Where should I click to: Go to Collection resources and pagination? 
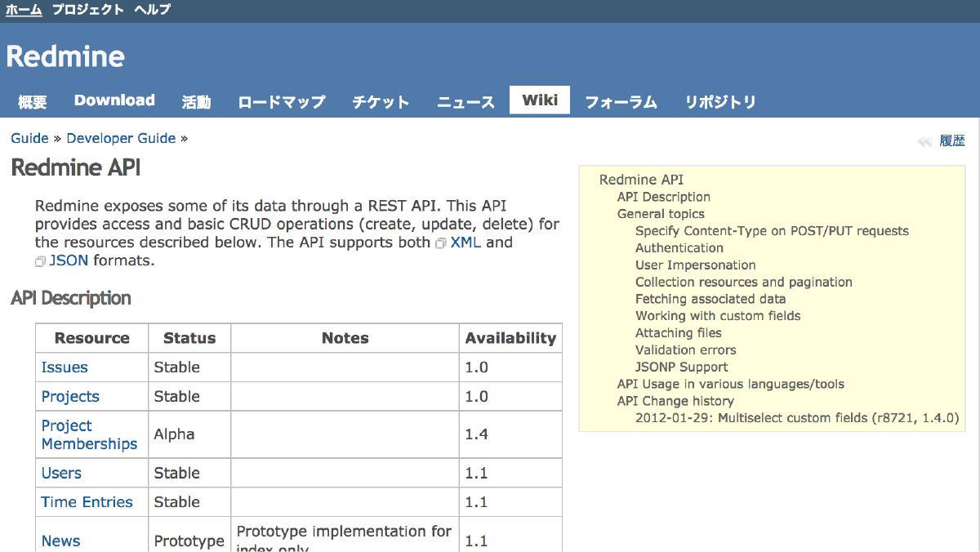(744, 283)
